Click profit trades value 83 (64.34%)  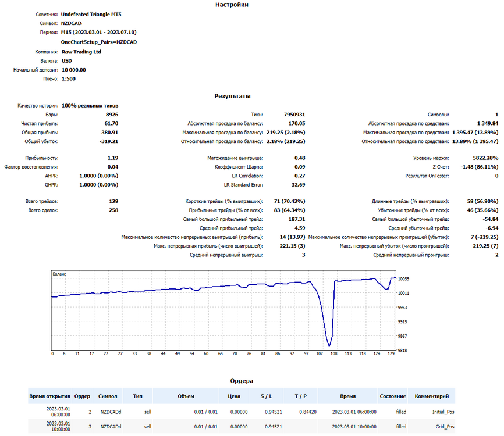(290, 210)
